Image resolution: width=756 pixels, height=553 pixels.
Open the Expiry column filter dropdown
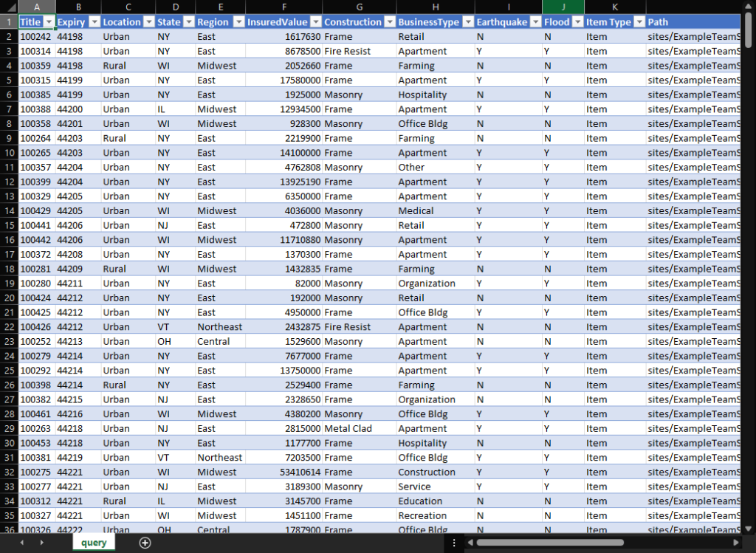click(94, 22)
